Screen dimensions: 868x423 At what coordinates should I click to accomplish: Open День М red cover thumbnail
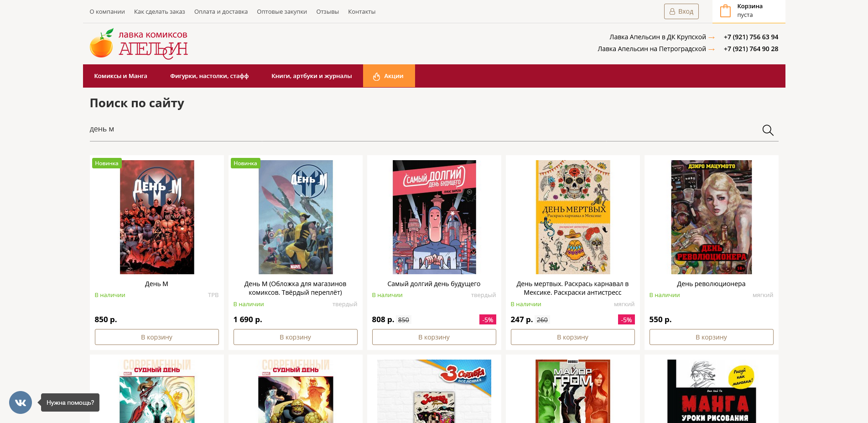point(157,217)
